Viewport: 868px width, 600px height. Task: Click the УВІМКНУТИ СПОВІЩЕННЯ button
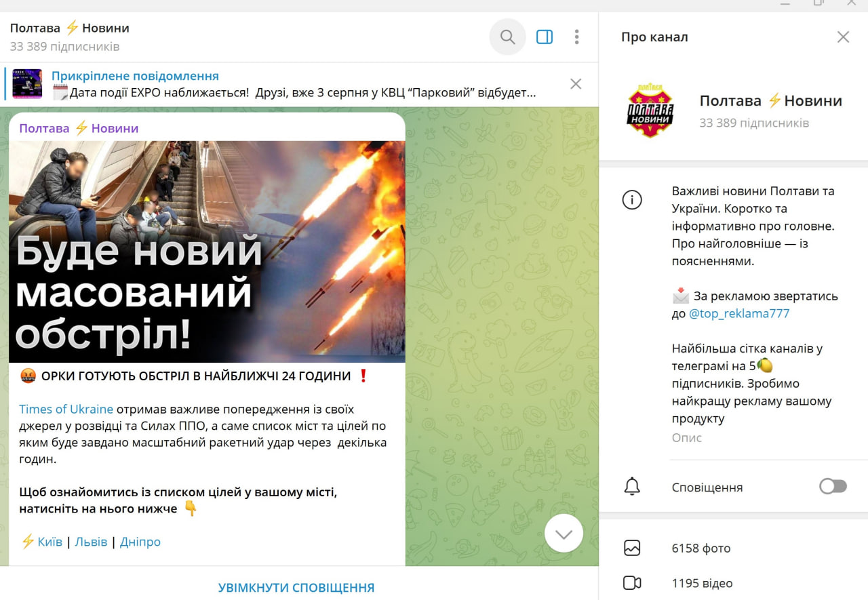(296, 588)
